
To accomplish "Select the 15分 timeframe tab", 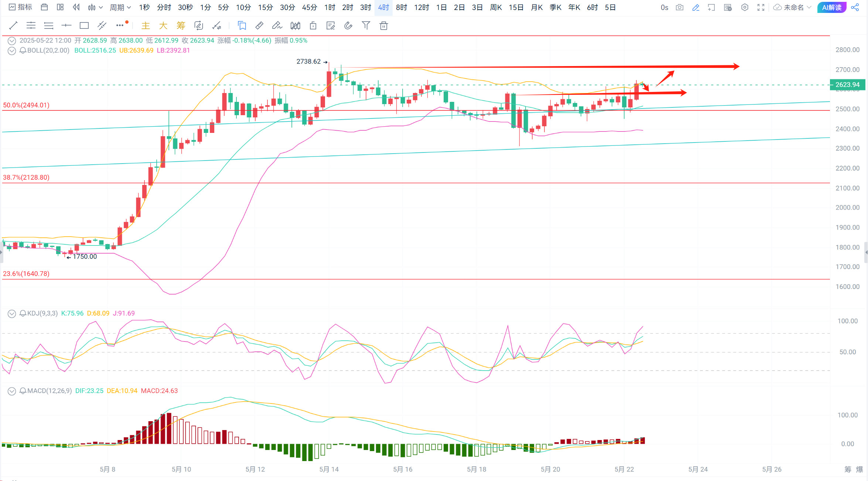I will coord(266,7).
